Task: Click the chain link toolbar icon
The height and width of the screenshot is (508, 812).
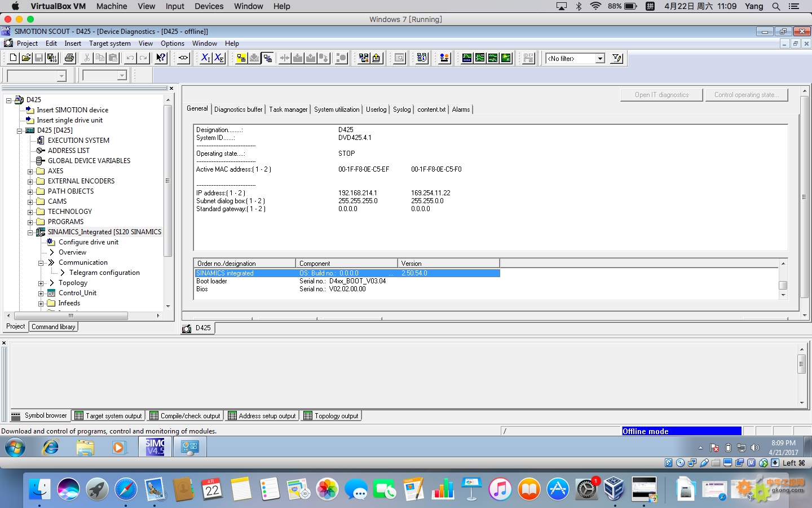Action: [x=183, y=58]
